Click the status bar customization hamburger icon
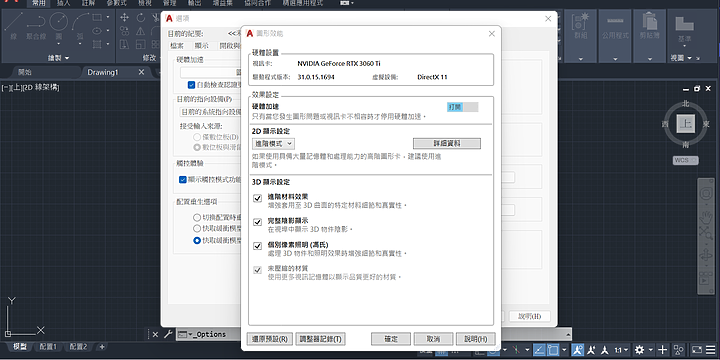Image resolution: width=720 pixels, height=360 pixels. (x=710, y=350)
